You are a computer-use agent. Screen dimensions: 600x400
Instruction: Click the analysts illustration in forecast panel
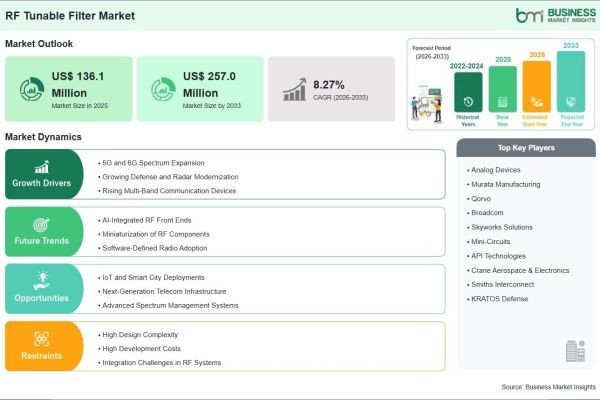click(x=428, y=104)
